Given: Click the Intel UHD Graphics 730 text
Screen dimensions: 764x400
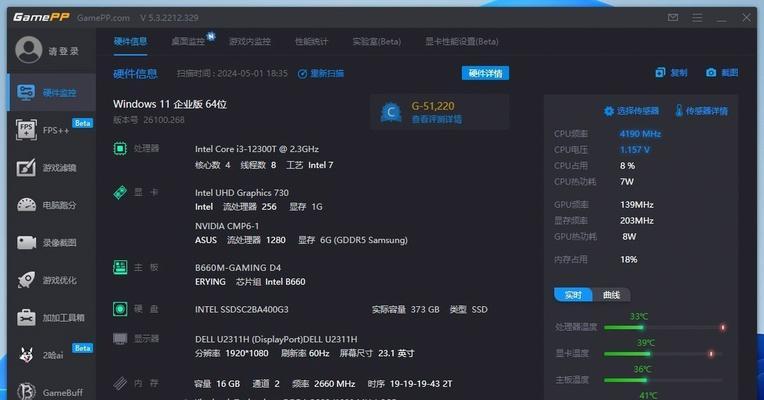Looking at the screenshot, I should click(x=242, y=193).
